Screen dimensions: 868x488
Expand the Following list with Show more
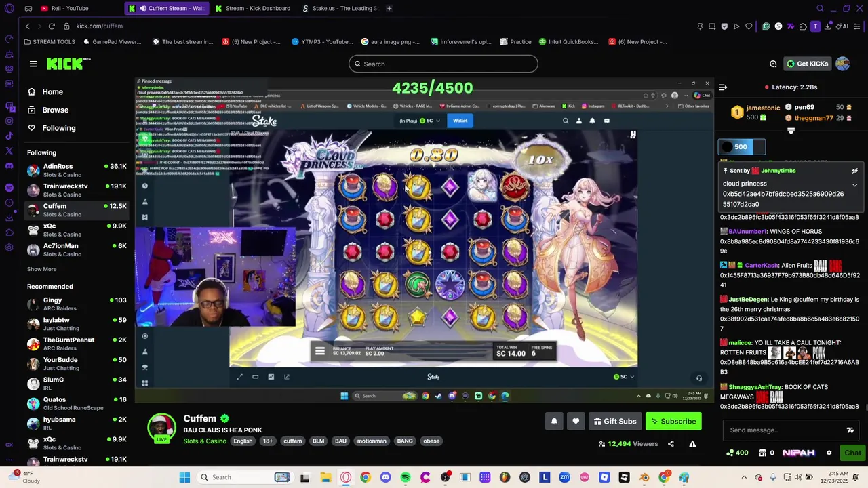pos(41,269)
